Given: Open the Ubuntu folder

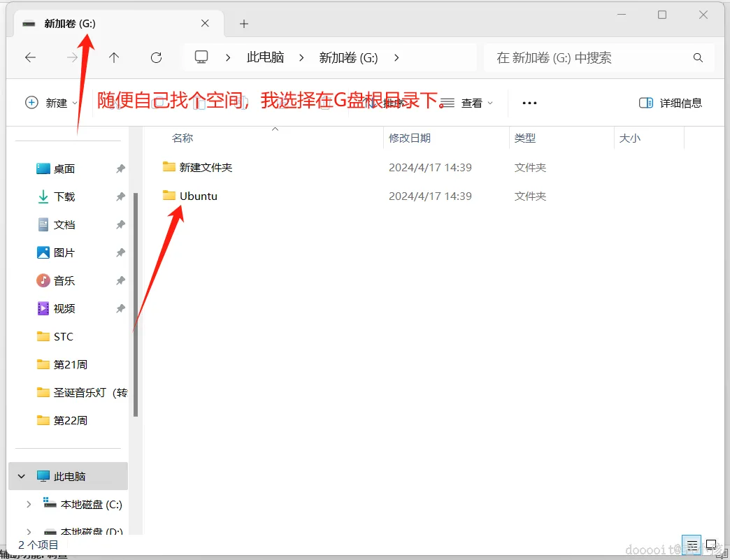Looking at the screenshot, I should pyautogui.click(x=199, y=196).
